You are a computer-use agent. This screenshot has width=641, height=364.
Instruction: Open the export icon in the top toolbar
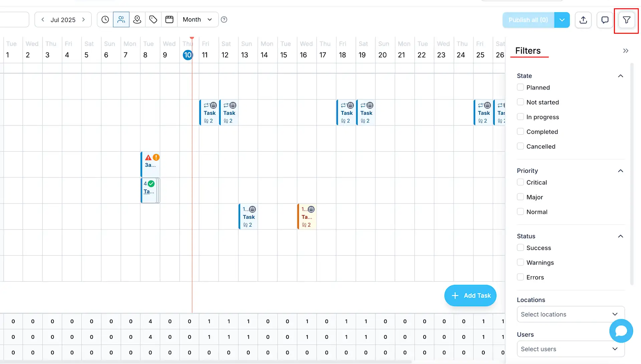tap(583, 20)
